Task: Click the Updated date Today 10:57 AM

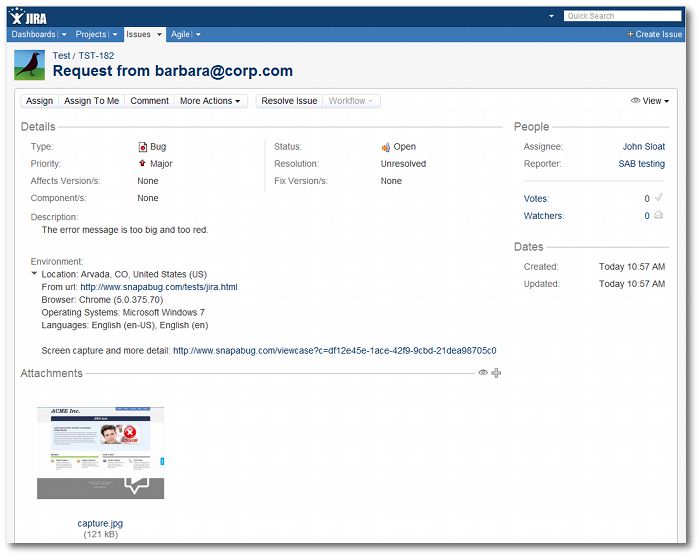Action: pos(632,284)
